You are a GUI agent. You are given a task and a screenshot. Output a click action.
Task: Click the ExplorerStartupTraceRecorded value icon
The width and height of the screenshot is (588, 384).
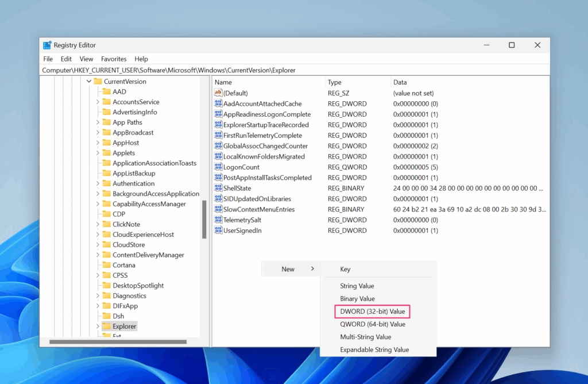point(218,124)
